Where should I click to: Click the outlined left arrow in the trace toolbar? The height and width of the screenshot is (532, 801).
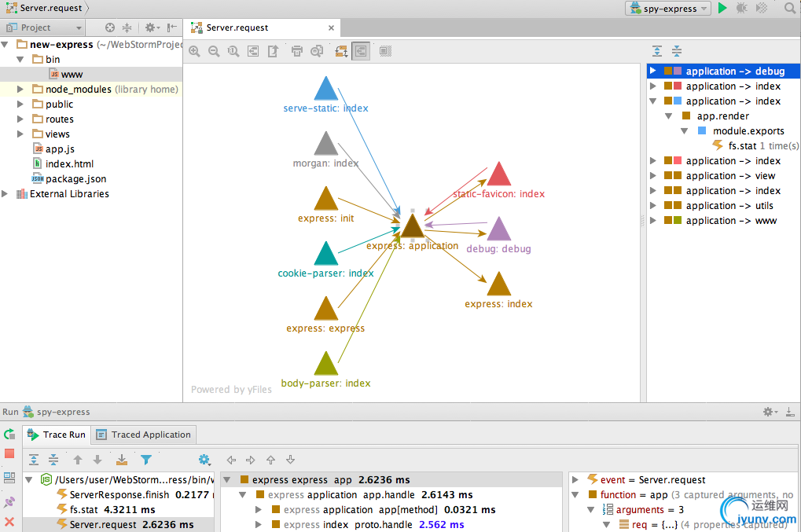pyautogui.click(x=231, y=460)
